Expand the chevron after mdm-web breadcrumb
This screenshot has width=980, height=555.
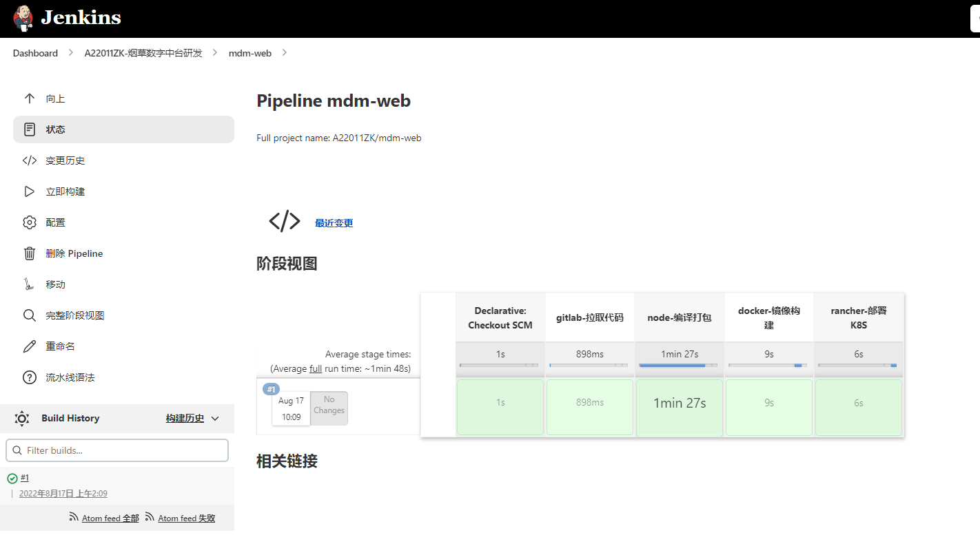pos(285,53)
